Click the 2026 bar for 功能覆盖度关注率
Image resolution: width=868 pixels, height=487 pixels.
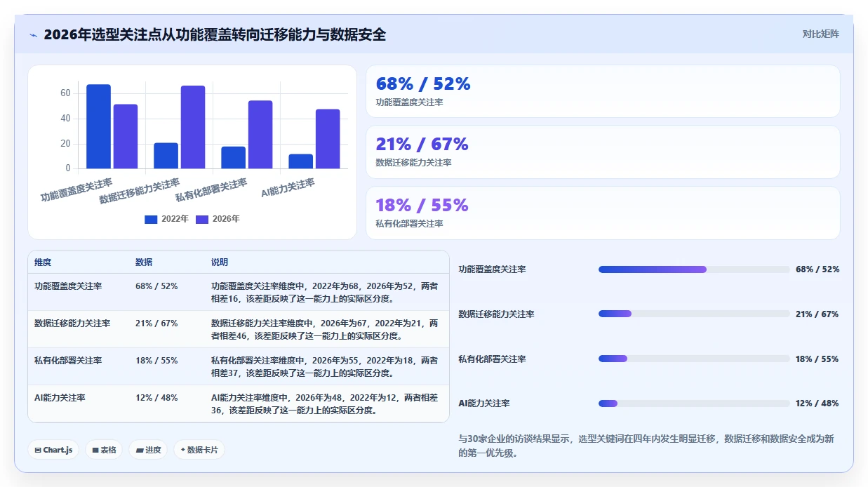pos(126,136)
